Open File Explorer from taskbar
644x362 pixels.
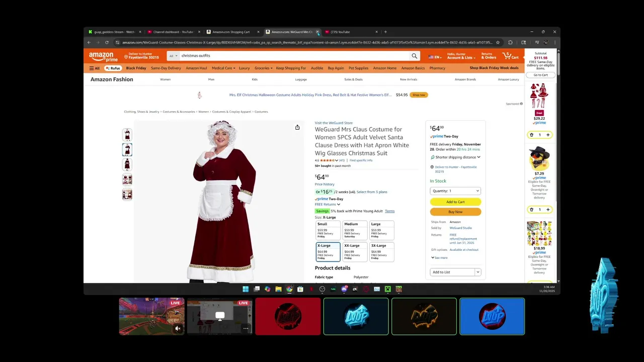point(278,289)
